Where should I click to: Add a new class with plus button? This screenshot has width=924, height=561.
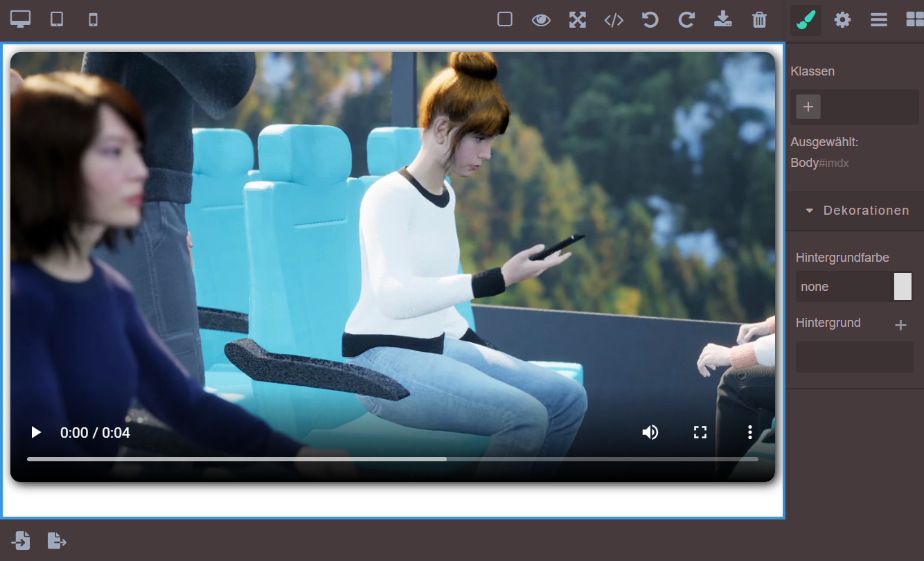(x=808, y=107)
